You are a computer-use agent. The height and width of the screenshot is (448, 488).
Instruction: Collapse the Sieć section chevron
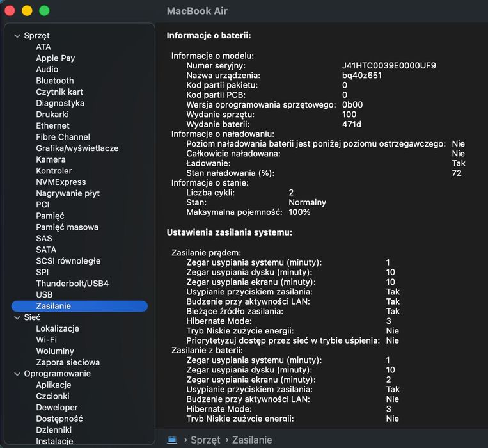[x=17, y=317]
